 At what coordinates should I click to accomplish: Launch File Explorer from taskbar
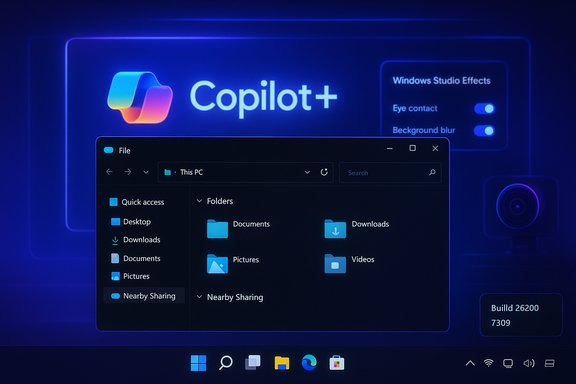pos(282,363)
